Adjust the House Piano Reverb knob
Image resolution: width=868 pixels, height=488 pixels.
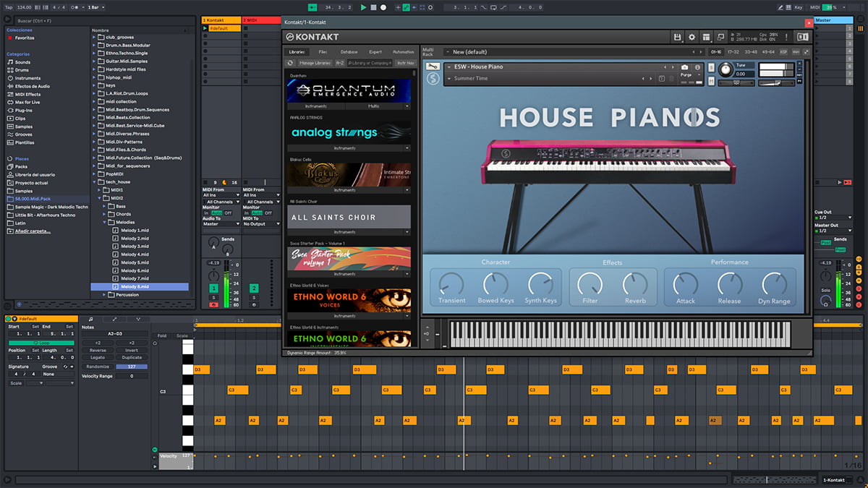[635, 284]
